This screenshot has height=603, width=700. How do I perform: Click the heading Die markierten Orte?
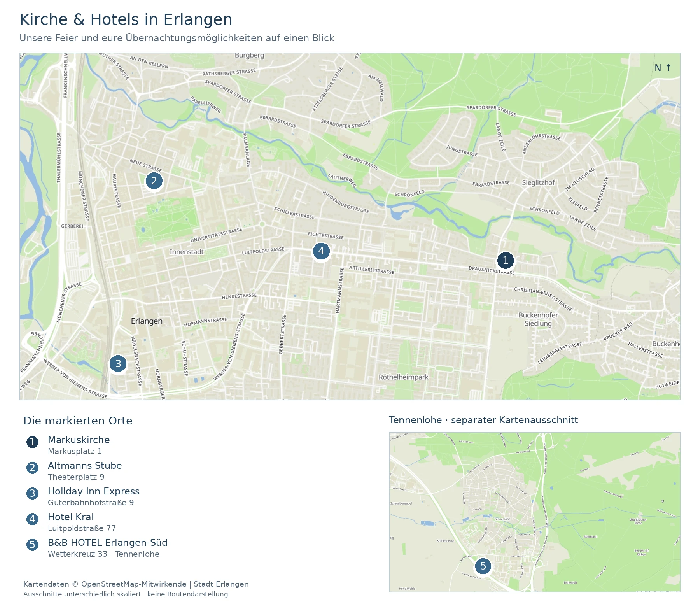click(78, 421)
